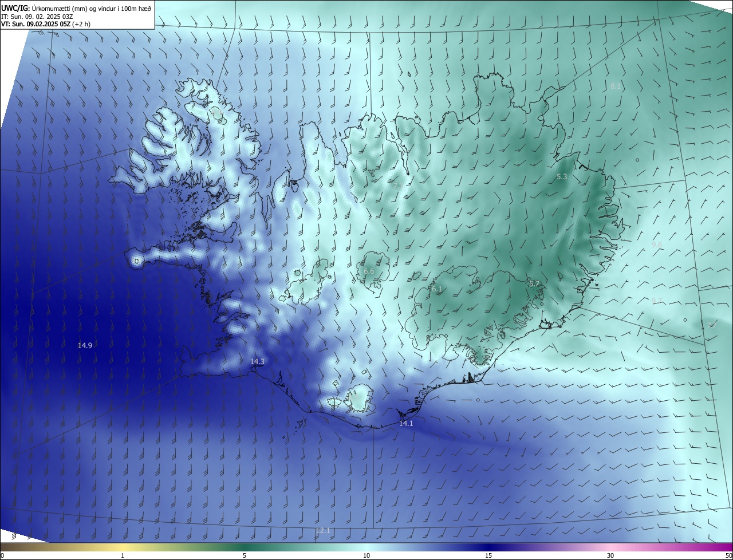Click the 6.1 value label on the glacier
733x560 pixels.
[437, 289]
